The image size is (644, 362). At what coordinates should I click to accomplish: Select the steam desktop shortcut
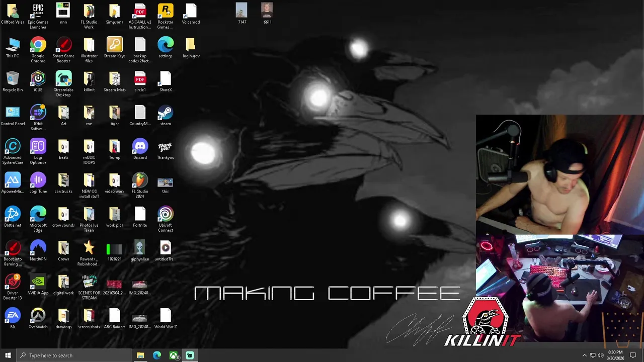click(x=166, y=116)
